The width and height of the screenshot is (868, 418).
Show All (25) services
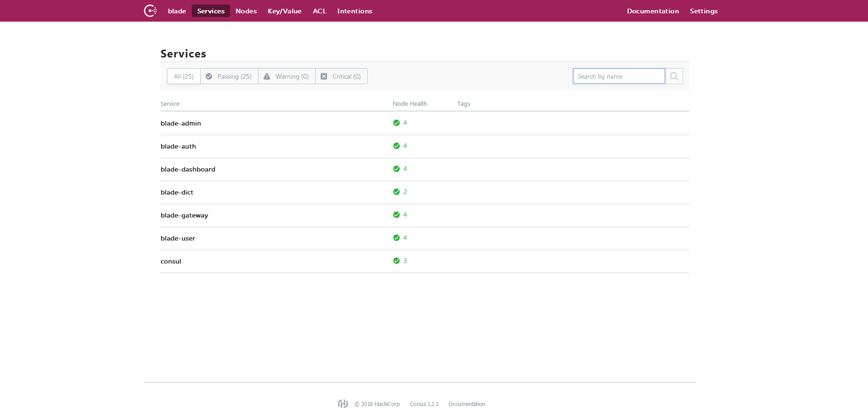click(x=184, y=76)
